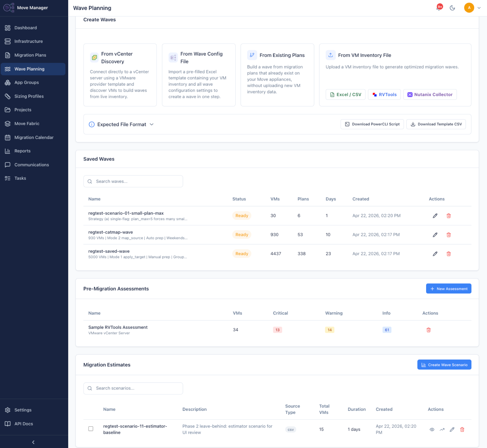This screenshot has width=487, height=448.
Task: Click the Move Manager logo icon
Action: (9, 8)
